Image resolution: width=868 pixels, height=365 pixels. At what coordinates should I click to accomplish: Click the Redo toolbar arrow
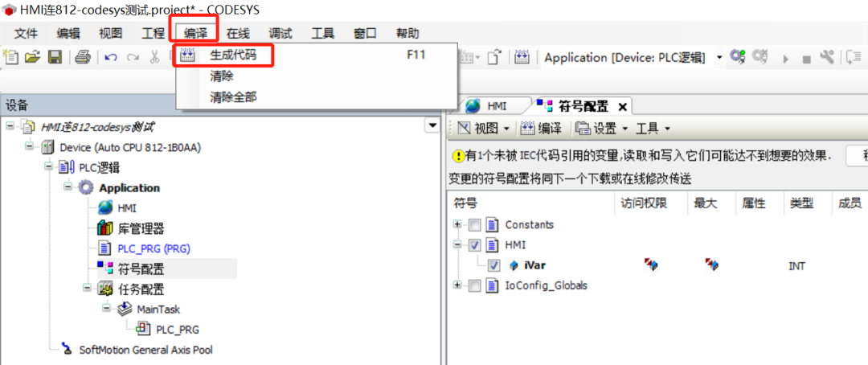133,58
